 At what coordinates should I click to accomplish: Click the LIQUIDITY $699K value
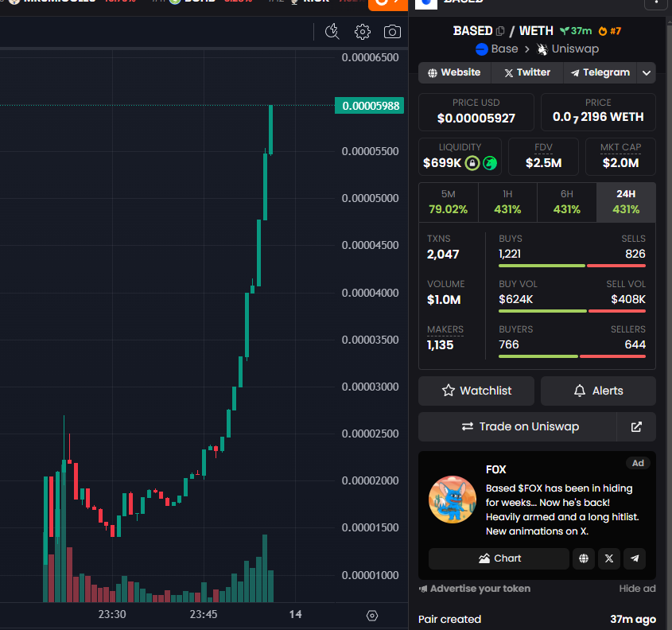pos(442,163)
